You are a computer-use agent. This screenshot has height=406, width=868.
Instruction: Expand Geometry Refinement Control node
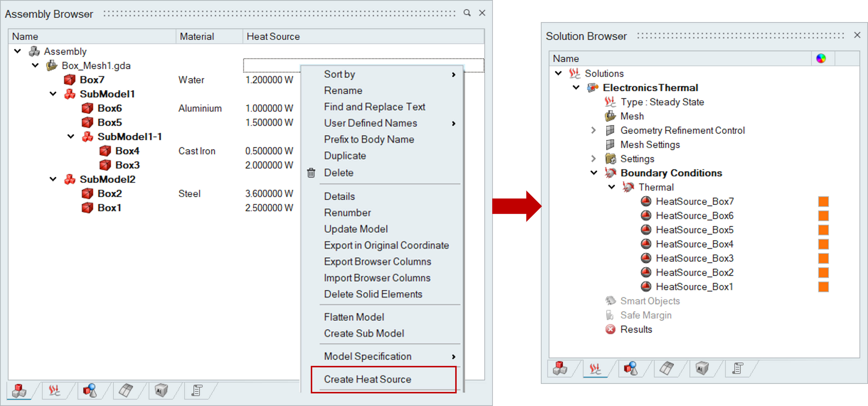pos(593,130)
